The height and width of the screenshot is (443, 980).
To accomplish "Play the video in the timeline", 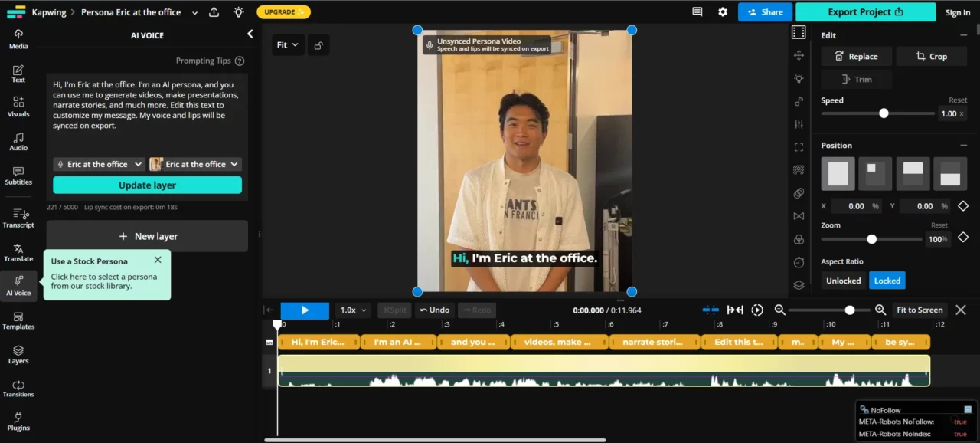I will 305,310.
